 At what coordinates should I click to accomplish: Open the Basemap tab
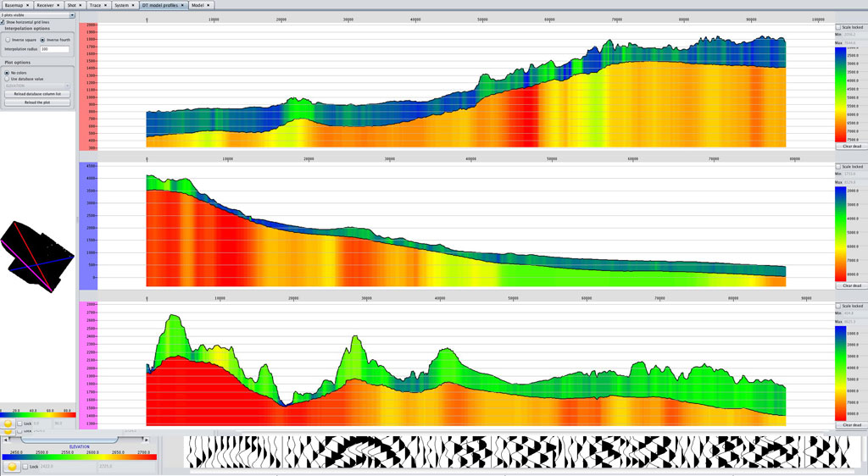tap(14, 5)
